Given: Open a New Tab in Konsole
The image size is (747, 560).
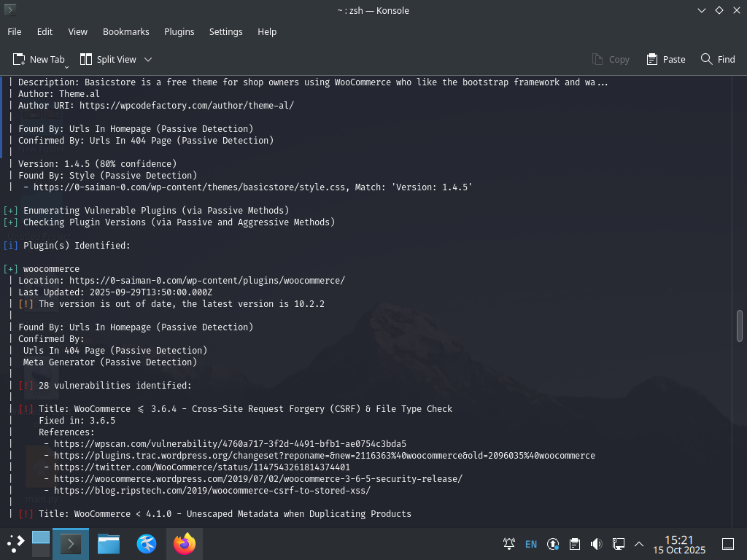Looking at the screenshot, I should pyautogui.click(x=39, y=60).
